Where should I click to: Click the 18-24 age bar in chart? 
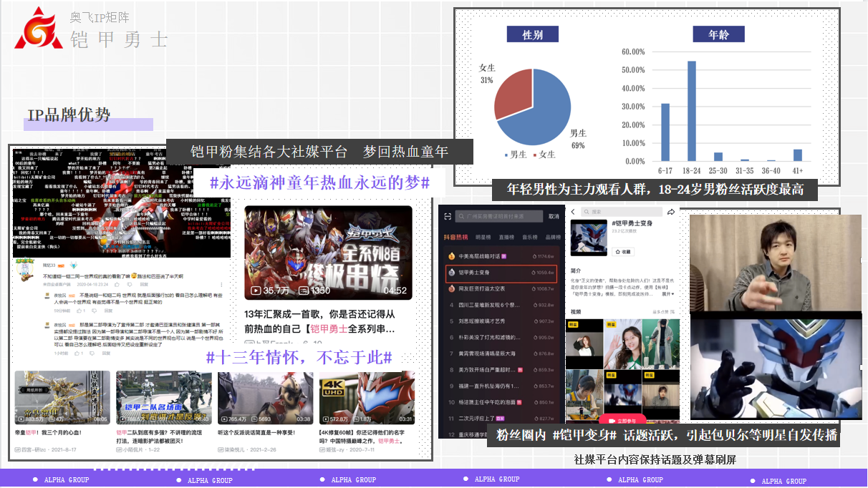[692, 111]
